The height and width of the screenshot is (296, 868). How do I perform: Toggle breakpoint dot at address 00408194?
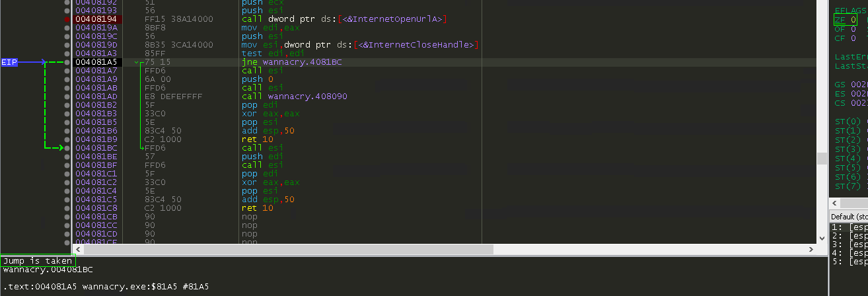point(67,19)
